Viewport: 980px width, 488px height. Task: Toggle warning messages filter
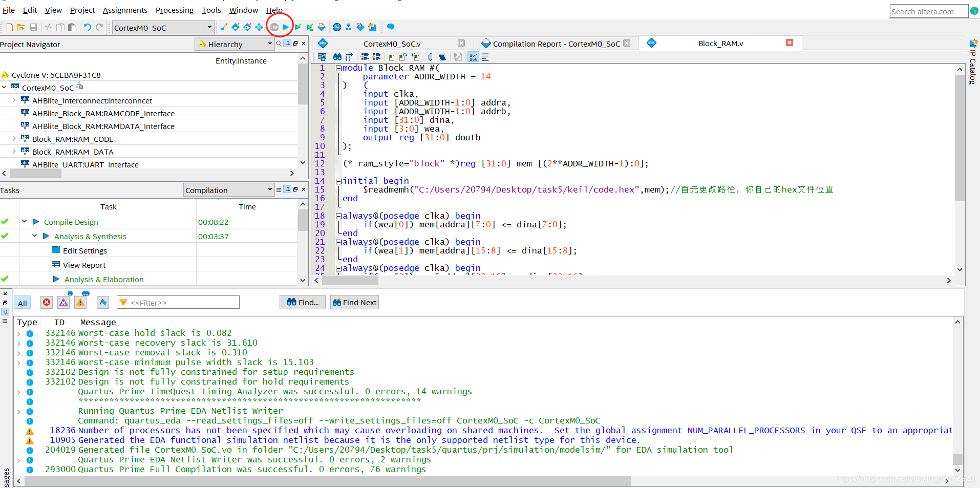[x=80, y=302]
